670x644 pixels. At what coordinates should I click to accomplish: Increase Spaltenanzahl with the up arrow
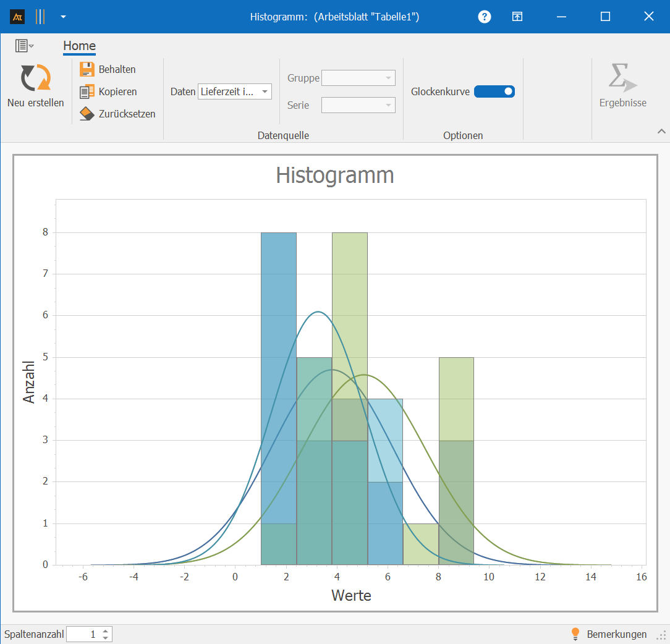pyautogui.click(x=106, y=631)
